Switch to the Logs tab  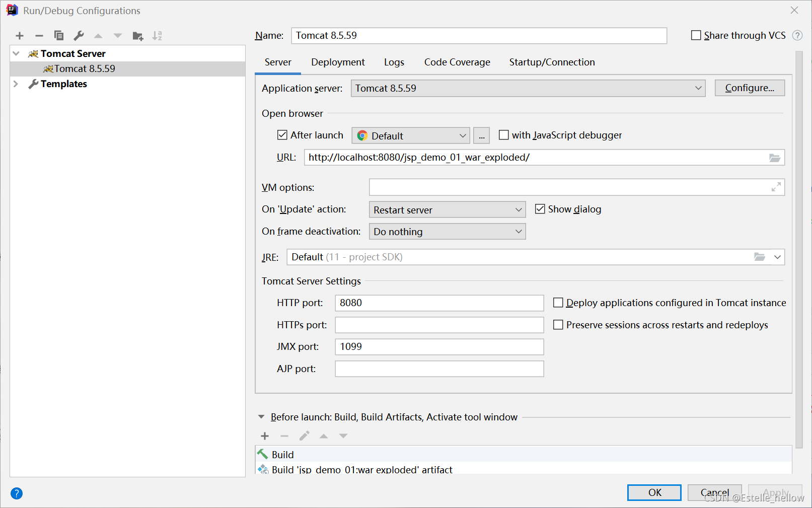click(394, 62)
